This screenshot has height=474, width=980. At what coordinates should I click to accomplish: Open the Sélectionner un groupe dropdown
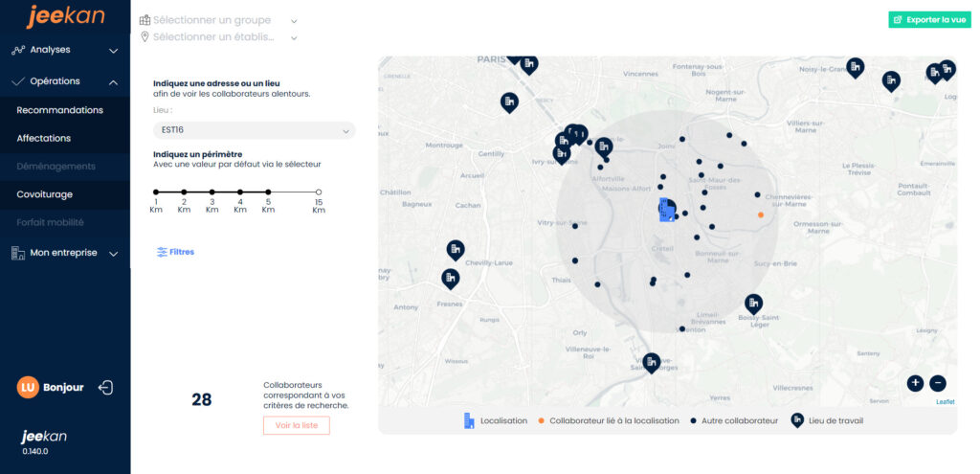tap(219, 20)
